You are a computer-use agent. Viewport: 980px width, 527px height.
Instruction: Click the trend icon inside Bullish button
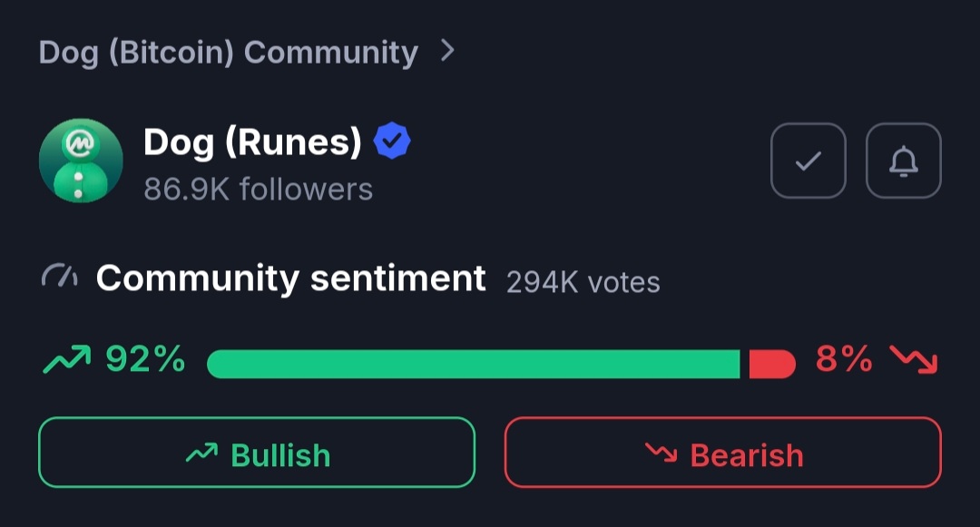[x=201, y=453]
